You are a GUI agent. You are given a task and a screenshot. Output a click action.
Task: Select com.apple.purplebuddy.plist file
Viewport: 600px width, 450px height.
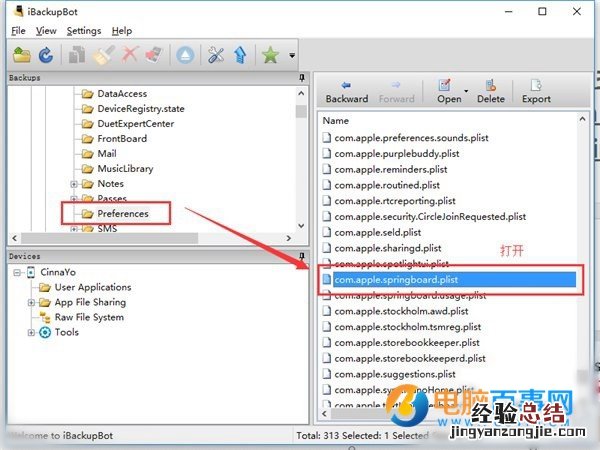[x=396, y=153]
